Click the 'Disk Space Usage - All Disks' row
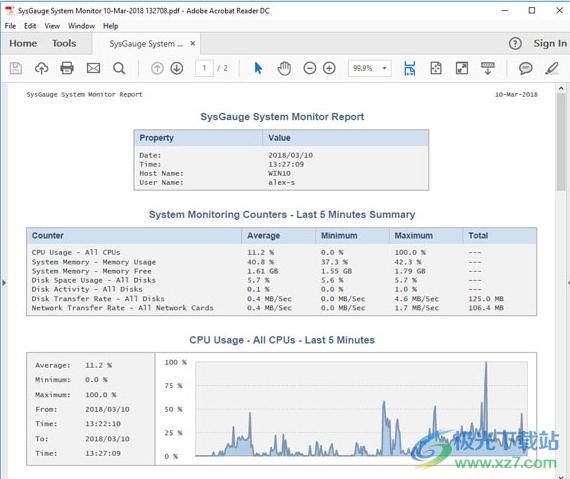 [281, 280]
